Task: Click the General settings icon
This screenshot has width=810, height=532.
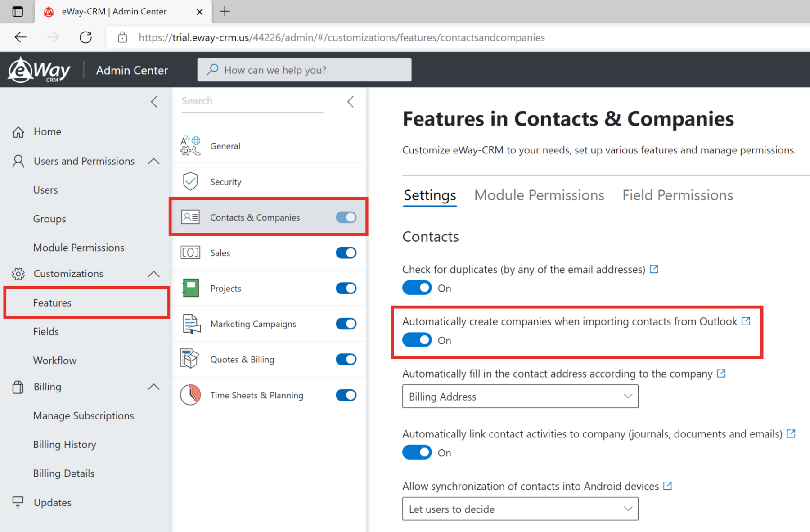Action: (x=190, y=146)
